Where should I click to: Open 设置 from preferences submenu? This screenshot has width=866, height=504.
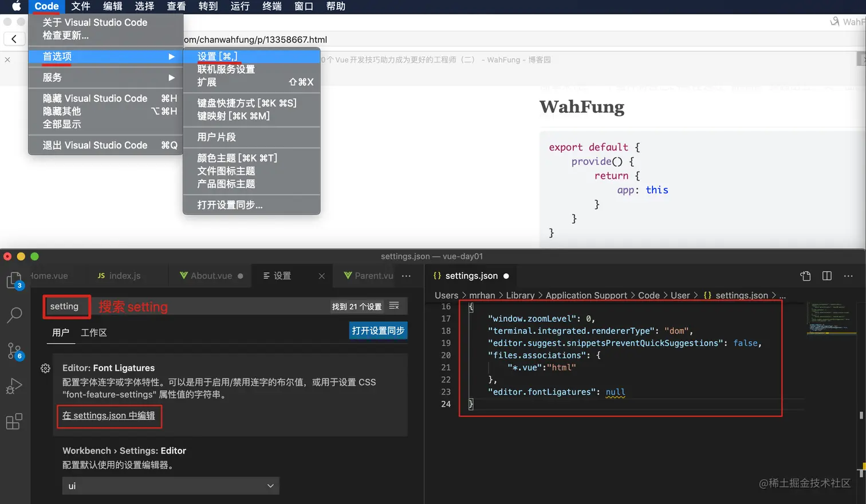[251, 56]
